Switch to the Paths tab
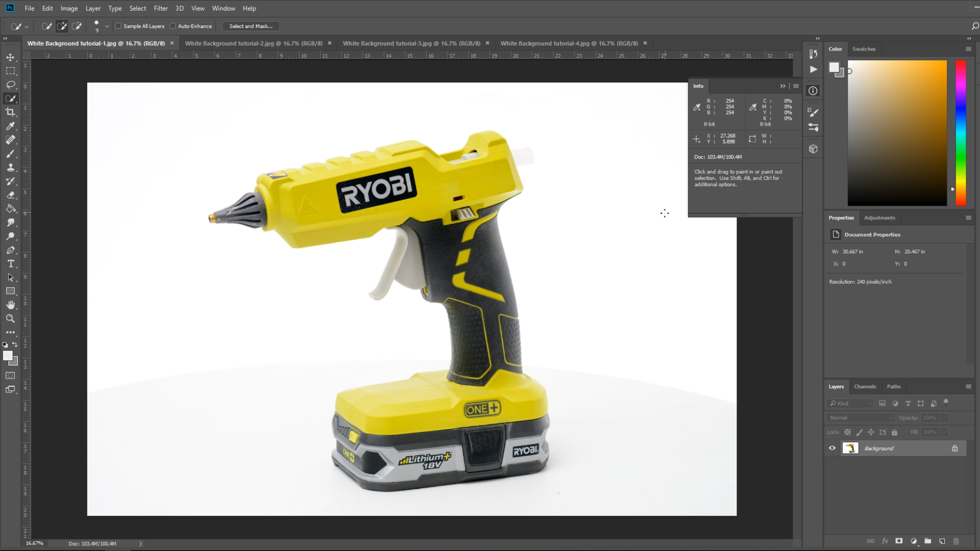Screen dimensions: 980x551 pos(893,387)
